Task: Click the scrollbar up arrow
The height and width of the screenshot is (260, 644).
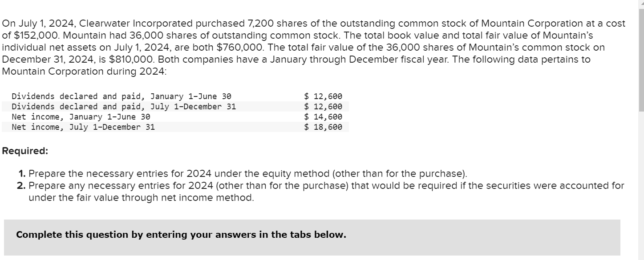Action: [641, 4]
